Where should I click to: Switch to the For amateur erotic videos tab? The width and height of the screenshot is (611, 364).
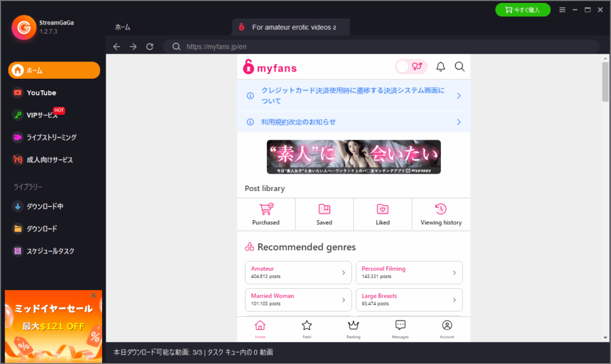click(291, 27)
